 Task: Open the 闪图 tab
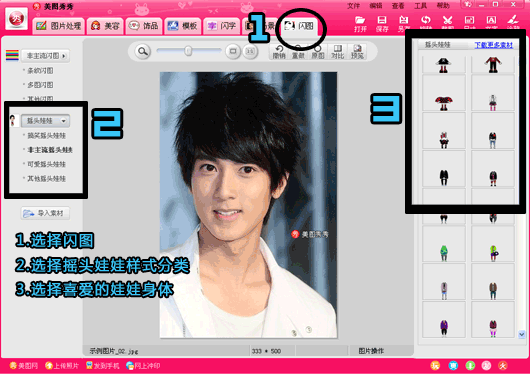[x=299, y=26]
